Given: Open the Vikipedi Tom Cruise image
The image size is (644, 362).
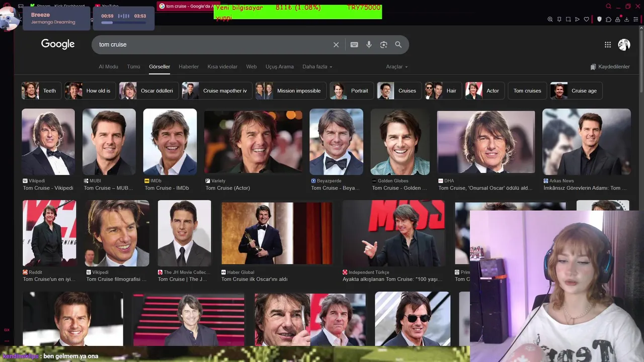Looking at the screenshot, I should pos(48,142).
